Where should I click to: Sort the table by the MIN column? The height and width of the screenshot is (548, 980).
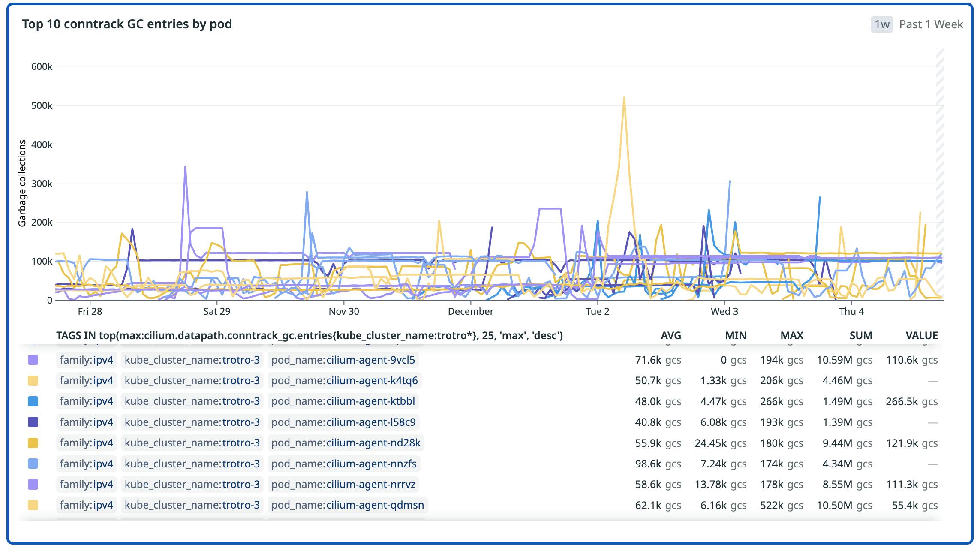click(x=736, y=336)
